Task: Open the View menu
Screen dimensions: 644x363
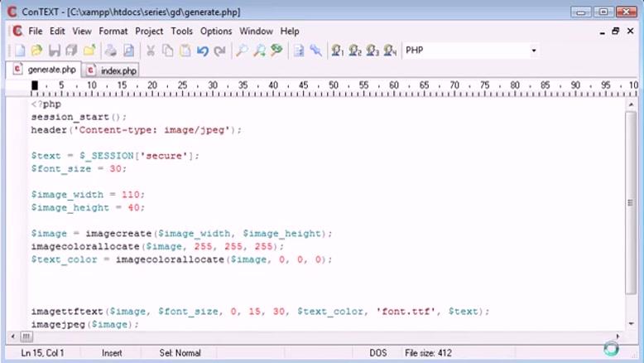Action: [82, 31]
